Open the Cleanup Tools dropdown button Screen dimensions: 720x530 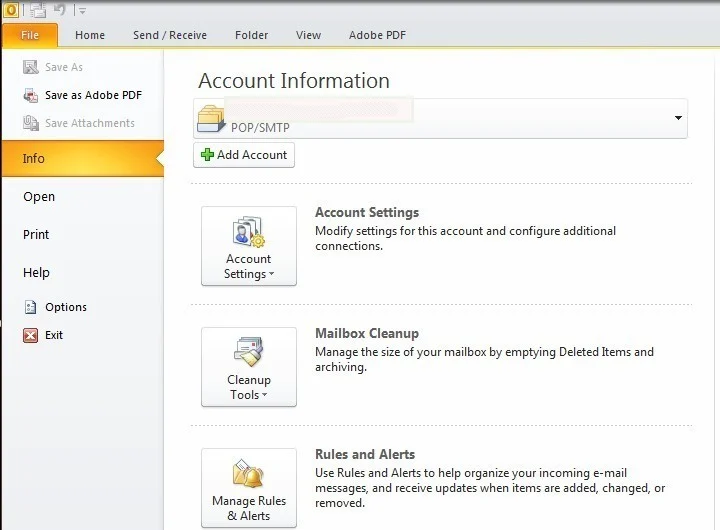coord(249,366)
